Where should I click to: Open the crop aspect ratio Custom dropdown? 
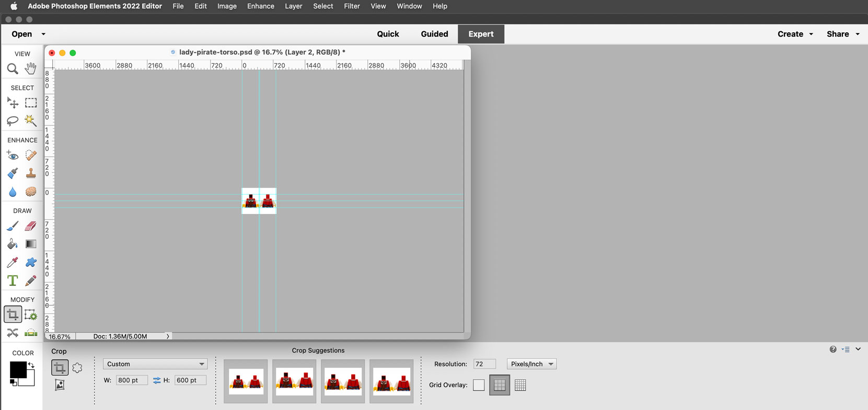click(155, 364)
